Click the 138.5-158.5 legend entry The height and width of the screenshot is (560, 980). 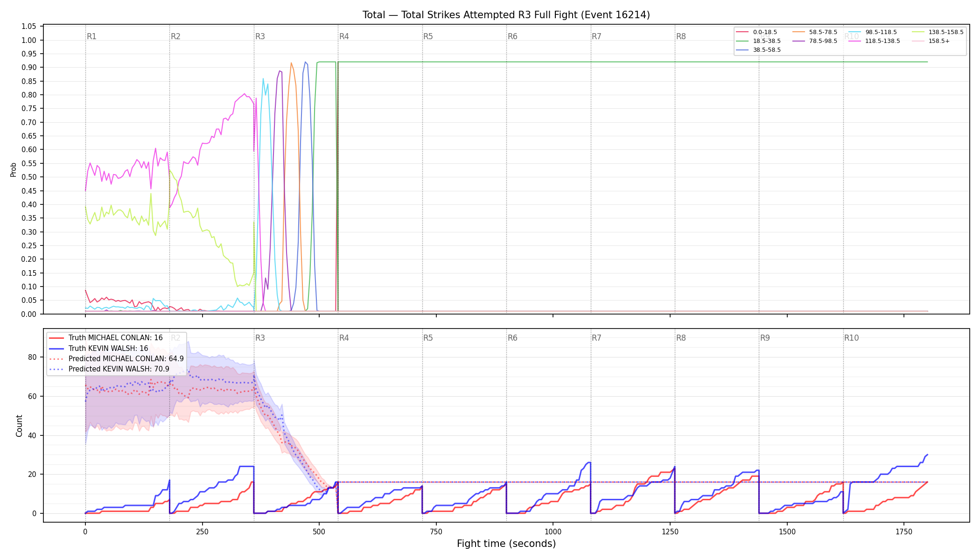coord(938,32)
